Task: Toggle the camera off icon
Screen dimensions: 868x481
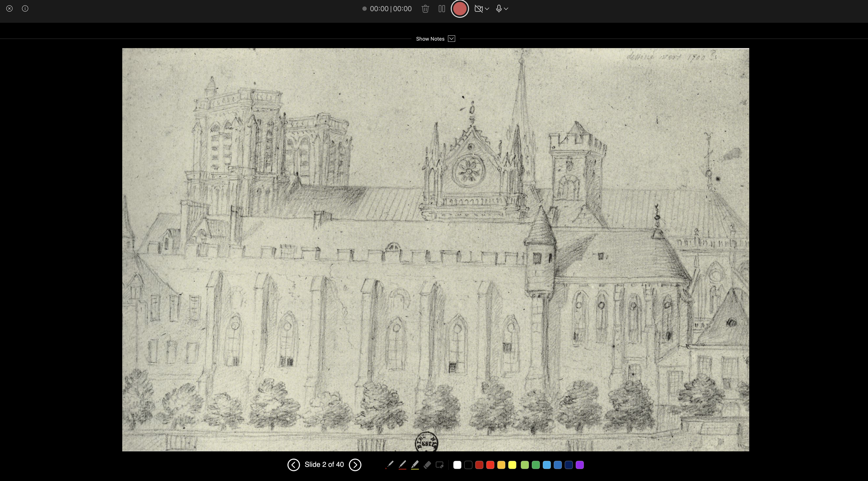Action: [x=479, y=9]
